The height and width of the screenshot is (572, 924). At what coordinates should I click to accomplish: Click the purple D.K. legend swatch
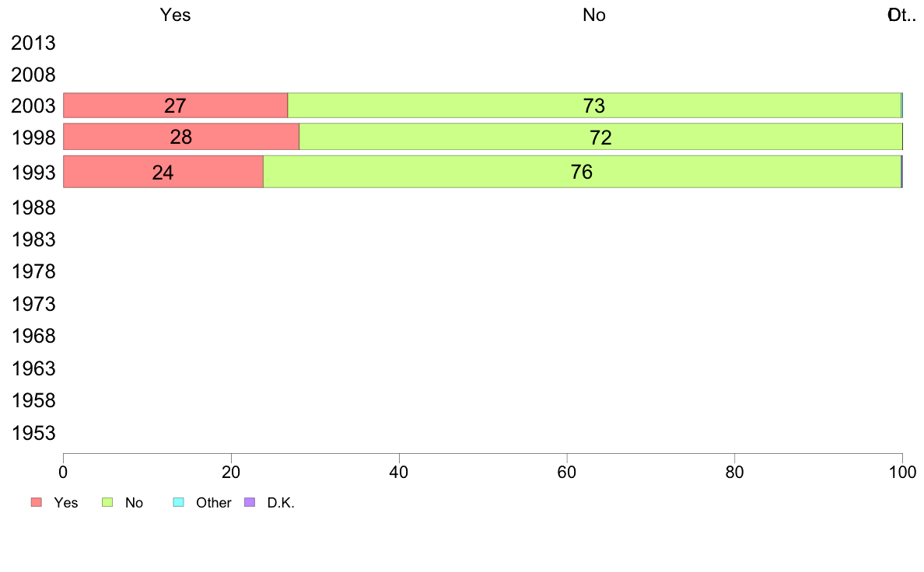pos(250,502)
